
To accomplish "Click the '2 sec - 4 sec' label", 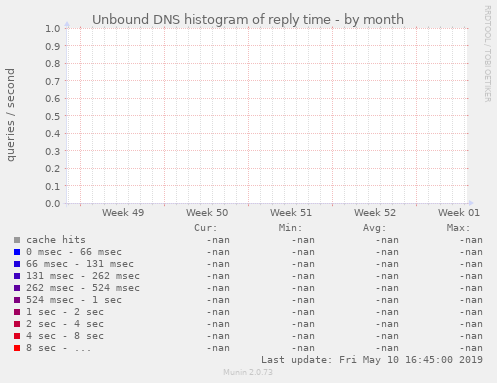I will pyautogui.click(x=65, y=324).
